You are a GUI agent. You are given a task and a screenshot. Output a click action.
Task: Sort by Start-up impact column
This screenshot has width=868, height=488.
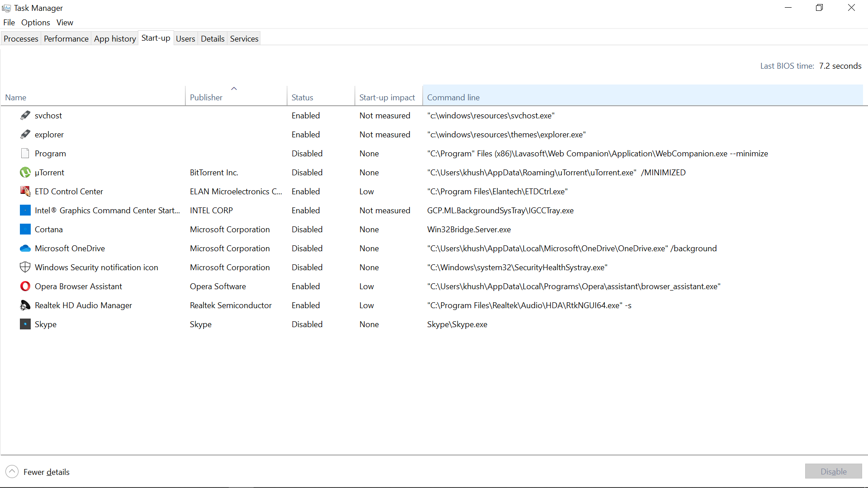(387, 97)
